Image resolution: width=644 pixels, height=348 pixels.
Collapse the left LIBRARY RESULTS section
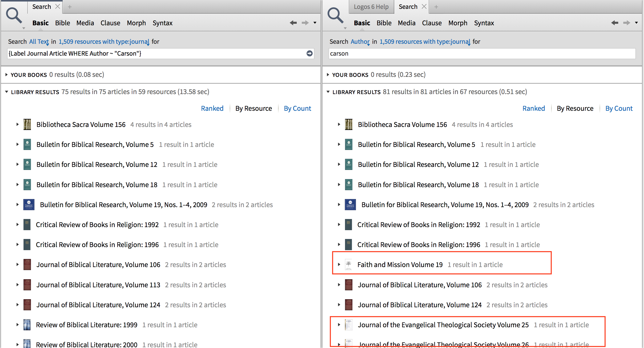pyautogui.click(x=7, y=92)
